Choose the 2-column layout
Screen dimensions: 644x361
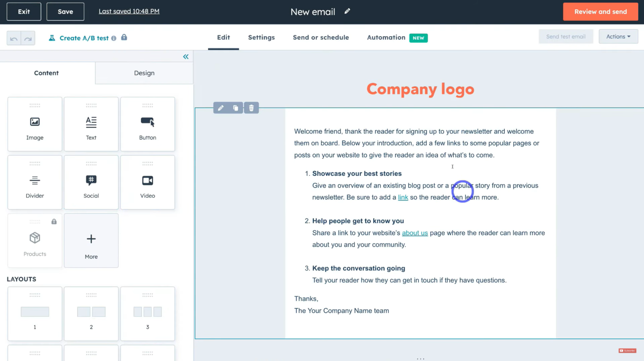(x=91, y=314)
